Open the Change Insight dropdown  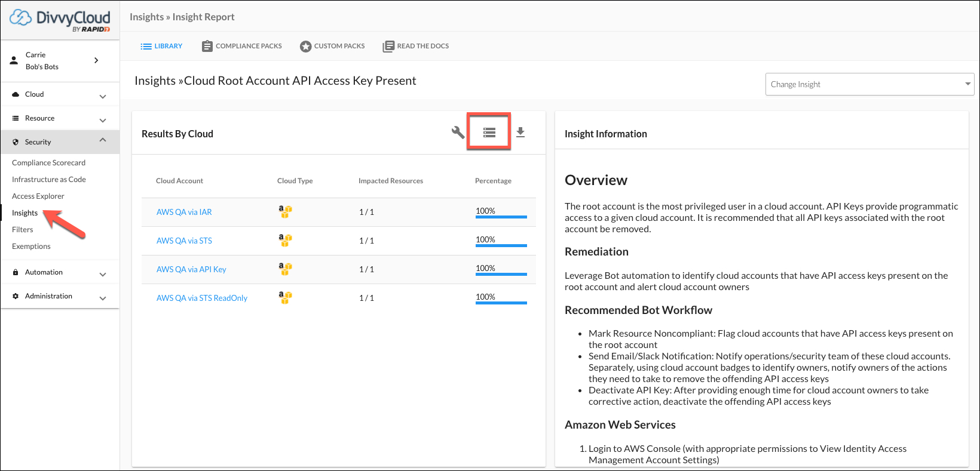(x=869, y=84)
